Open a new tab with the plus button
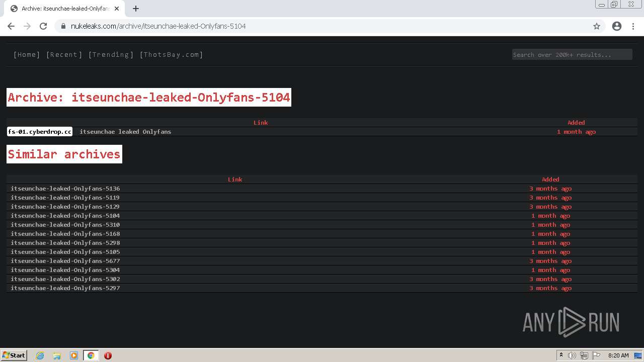 136,9
